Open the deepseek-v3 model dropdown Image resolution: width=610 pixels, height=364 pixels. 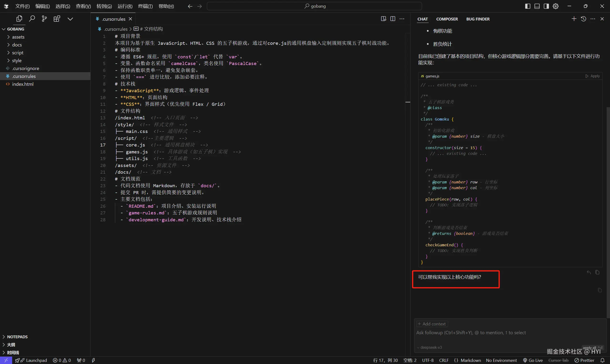431,347
